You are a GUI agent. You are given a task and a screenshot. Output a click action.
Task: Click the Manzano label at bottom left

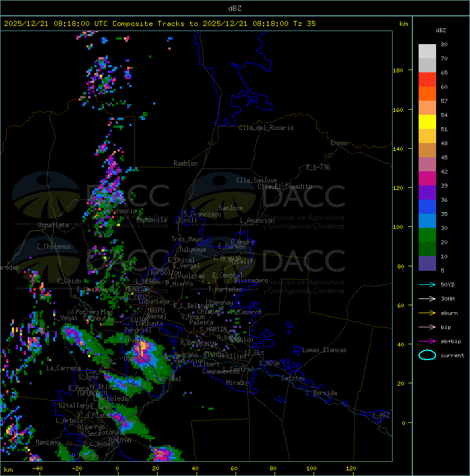(x=47, y=442)
